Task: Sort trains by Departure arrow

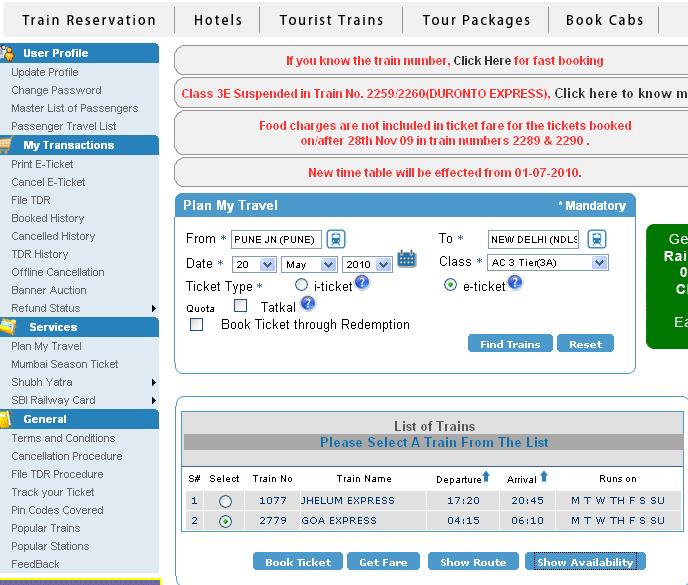Action: click(x=486, y=476)
